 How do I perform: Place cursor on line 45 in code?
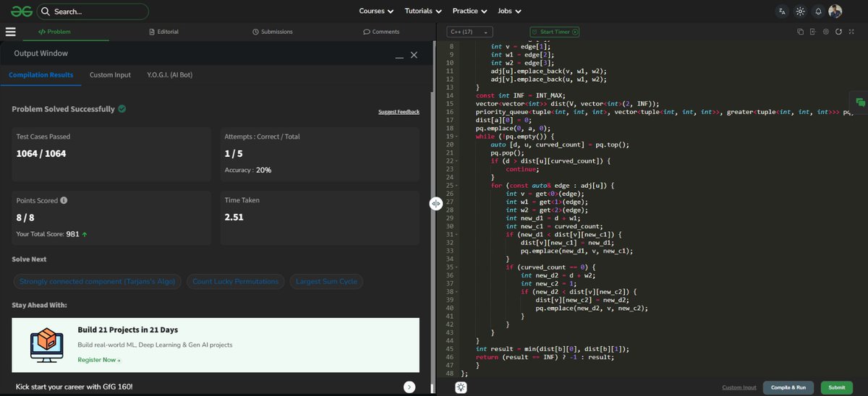(x=552, y=348)
